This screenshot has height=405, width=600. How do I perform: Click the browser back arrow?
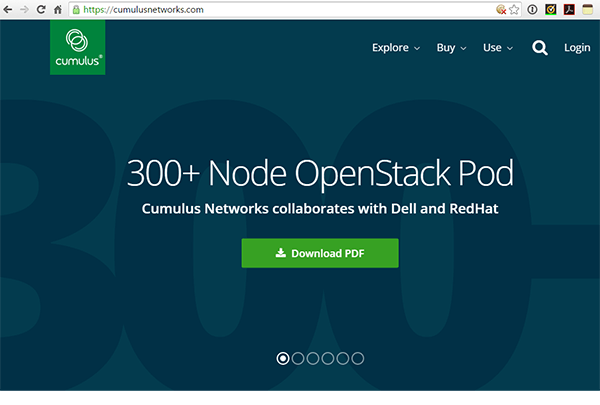click(x=8, y=10)
